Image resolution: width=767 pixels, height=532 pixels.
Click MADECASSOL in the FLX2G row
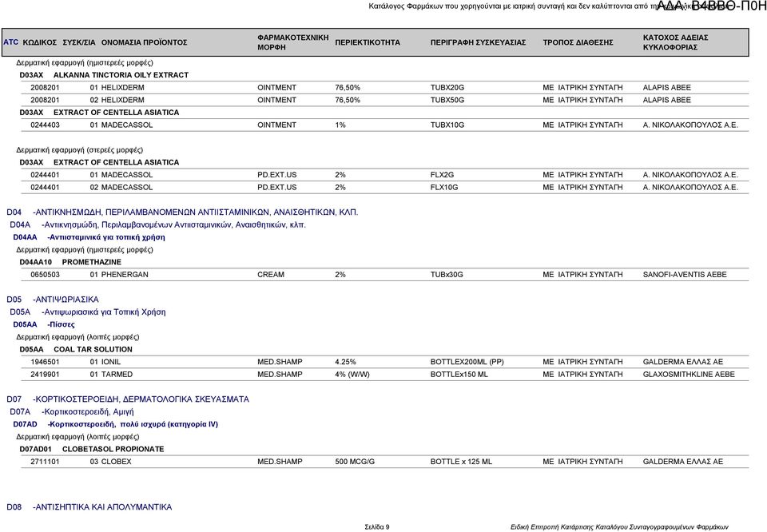coord(127,175)
